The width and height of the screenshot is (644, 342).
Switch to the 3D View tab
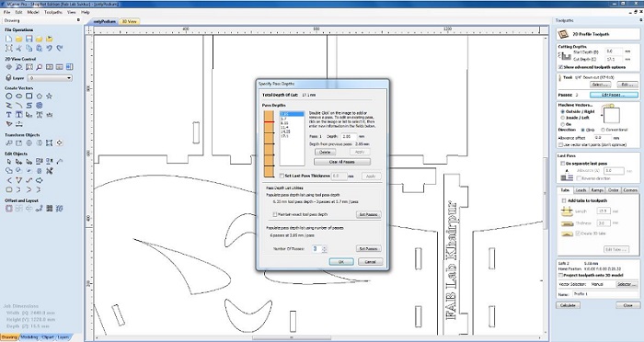pyautogui.click(x=129, y=21)
